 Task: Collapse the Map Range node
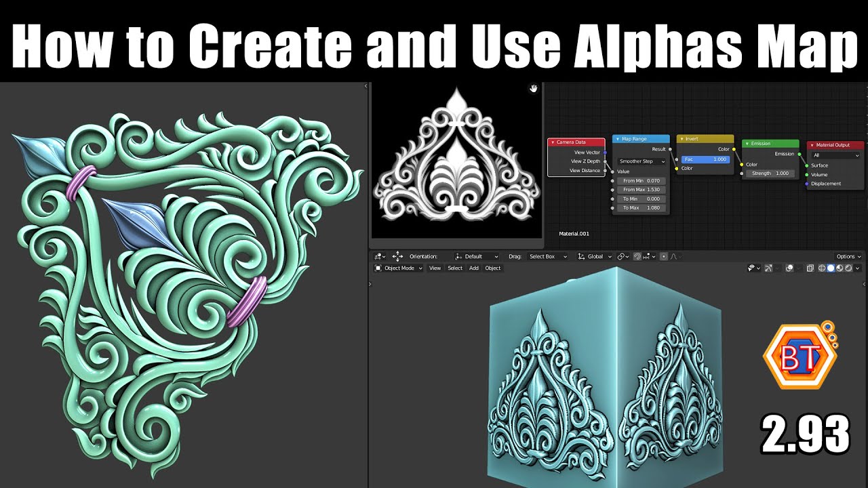point(618,139)
